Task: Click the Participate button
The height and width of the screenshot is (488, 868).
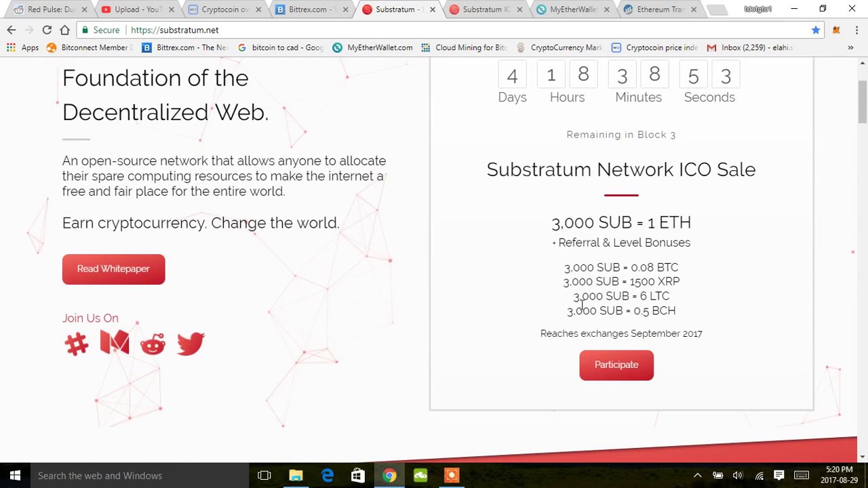Action: tap(616, 365)
